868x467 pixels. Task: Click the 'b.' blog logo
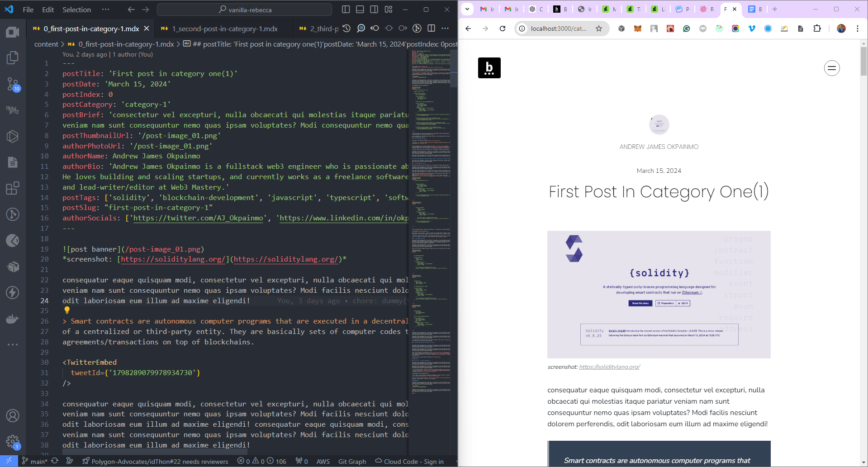tap(489, 68)
